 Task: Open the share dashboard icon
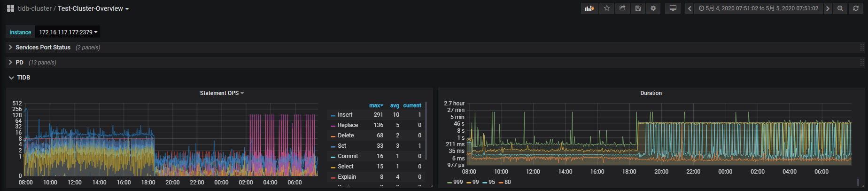tap(622, 8)
